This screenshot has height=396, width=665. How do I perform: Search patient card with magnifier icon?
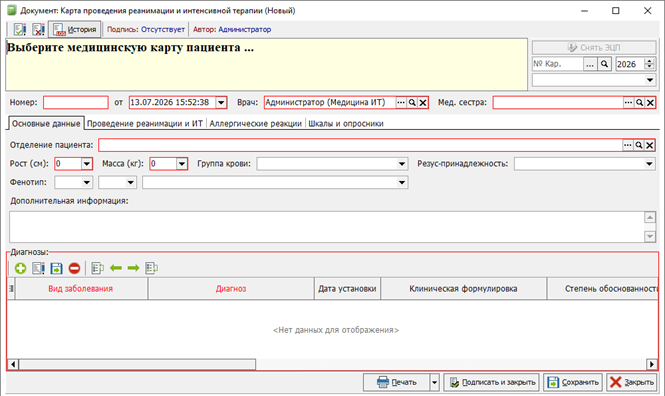604,64
